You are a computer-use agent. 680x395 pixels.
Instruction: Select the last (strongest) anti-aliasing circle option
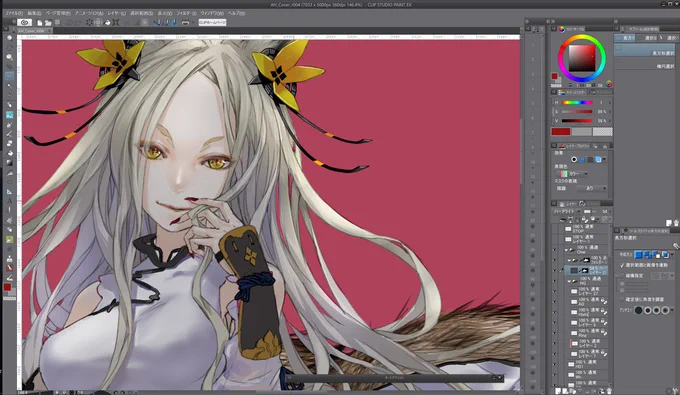[665, 310]
